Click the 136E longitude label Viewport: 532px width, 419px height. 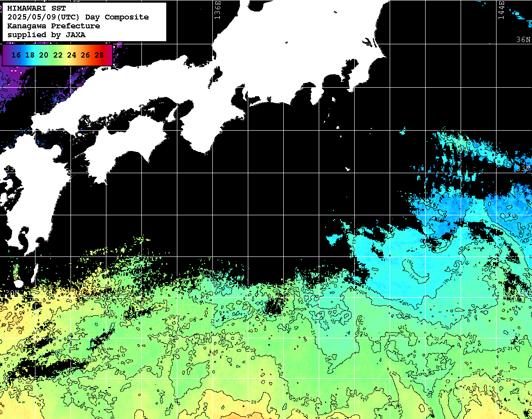click(x=217, y=10)
